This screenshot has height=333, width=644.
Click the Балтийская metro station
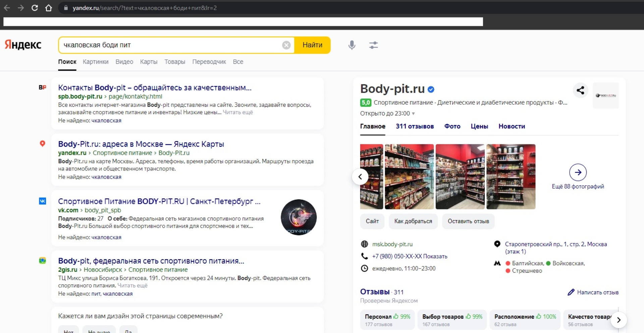point(528,264)
